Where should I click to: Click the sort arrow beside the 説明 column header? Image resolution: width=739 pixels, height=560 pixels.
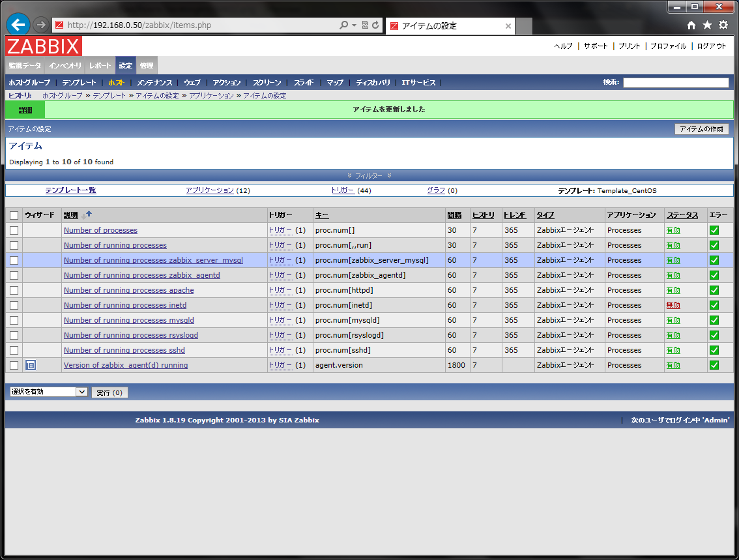point(89,214)
